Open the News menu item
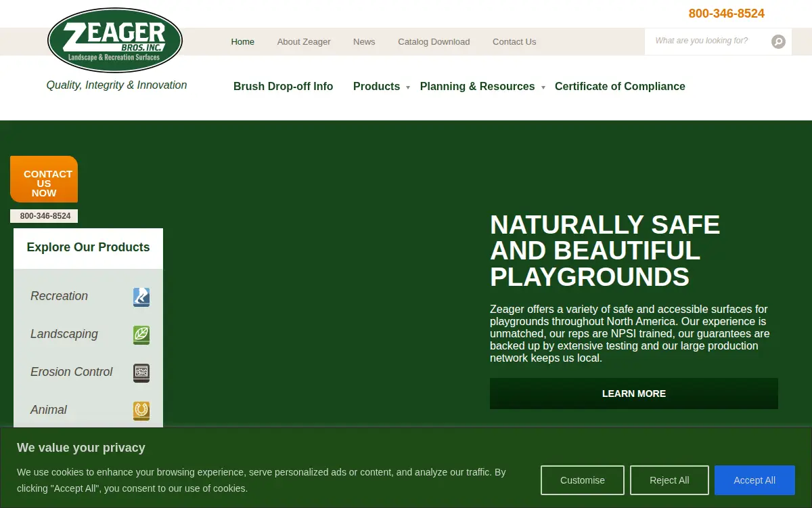 click(364, 42)
